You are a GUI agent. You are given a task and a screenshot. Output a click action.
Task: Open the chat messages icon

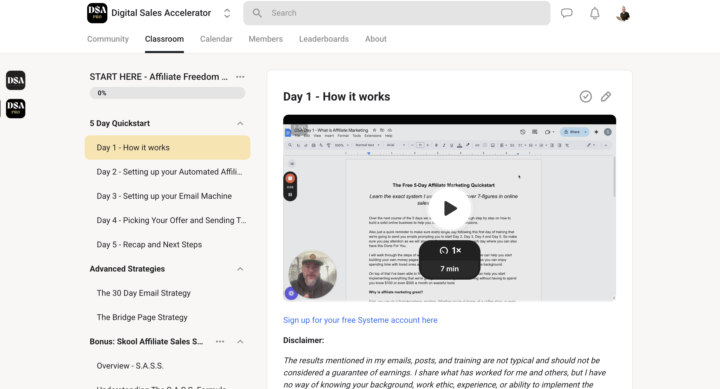click(567, 13)
